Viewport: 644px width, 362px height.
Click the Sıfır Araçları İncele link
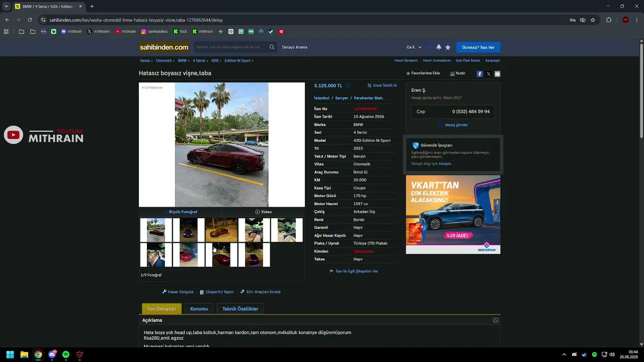[261, 292]
